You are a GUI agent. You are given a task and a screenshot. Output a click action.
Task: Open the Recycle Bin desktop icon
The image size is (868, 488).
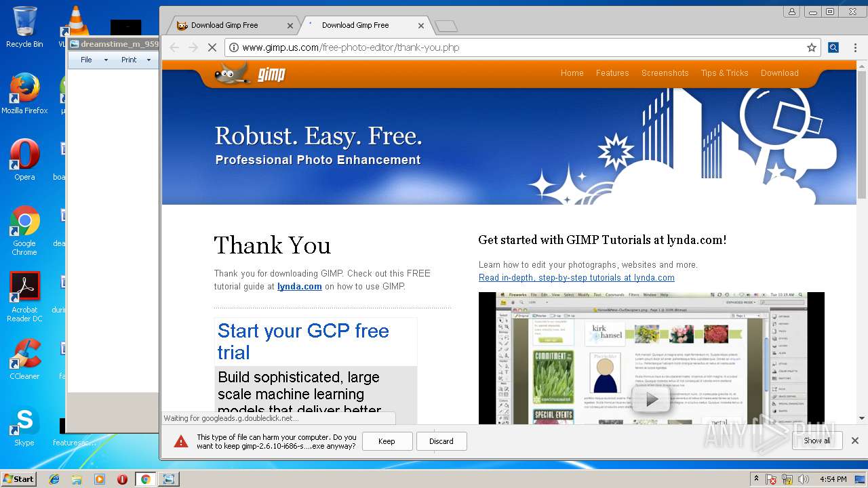click(x=24, y=27)
